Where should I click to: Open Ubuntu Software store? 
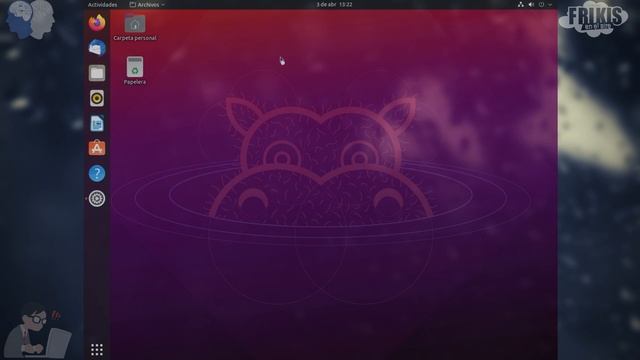point(97,148)
